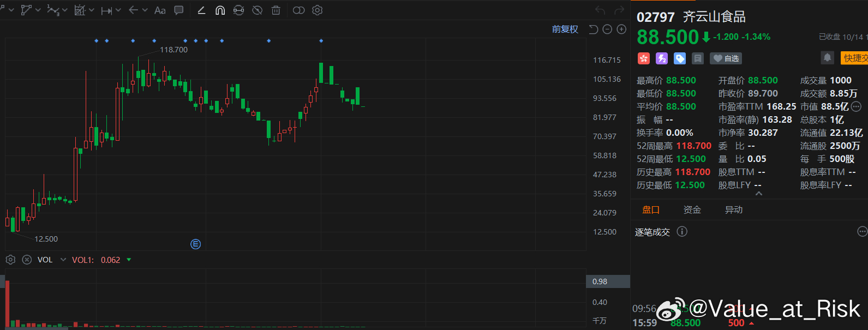Expand the Gann box tool dropdown arrow
The image size is (868, 330).
tap(92, 10)
